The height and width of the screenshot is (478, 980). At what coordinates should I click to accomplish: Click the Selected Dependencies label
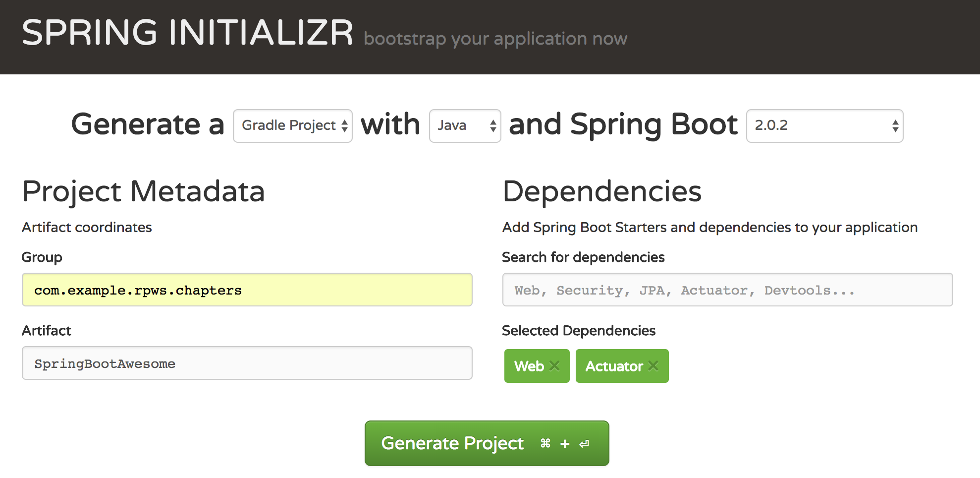[x=579, y=331]
